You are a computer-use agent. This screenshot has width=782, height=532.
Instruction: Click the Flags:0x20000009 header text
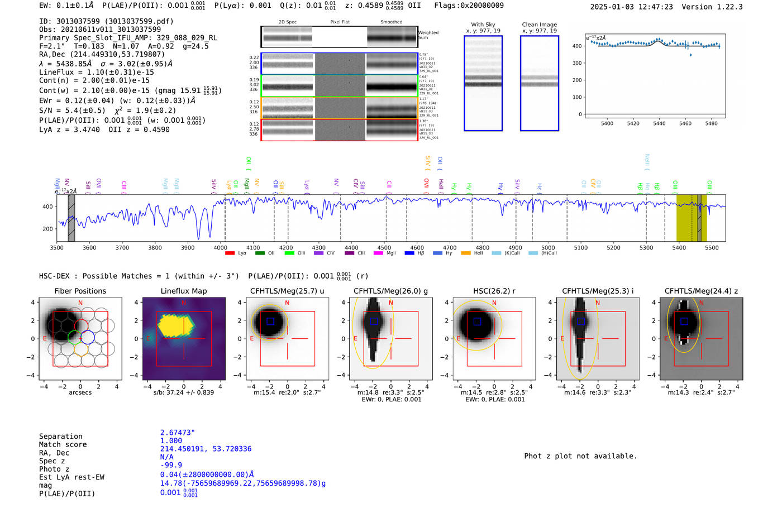point(469,6)
